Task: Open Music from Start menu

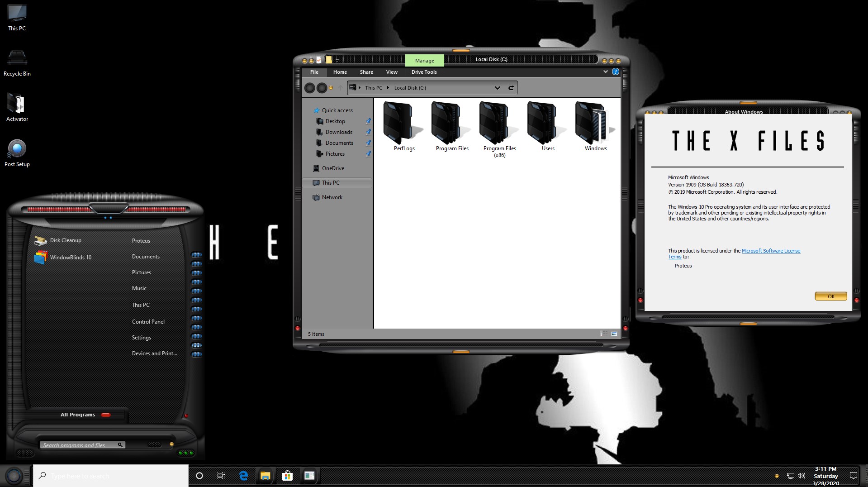Action: (139, 288)
